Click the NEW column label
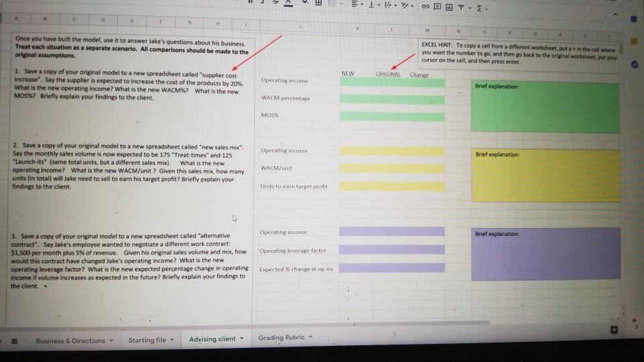 347,73
